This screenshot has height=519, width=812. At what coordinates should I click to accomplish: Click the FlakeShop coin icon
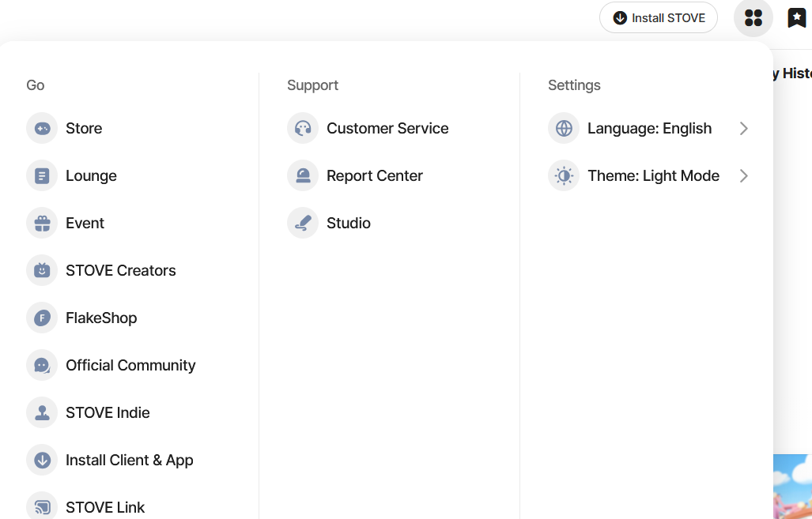[x=42, y=318]
